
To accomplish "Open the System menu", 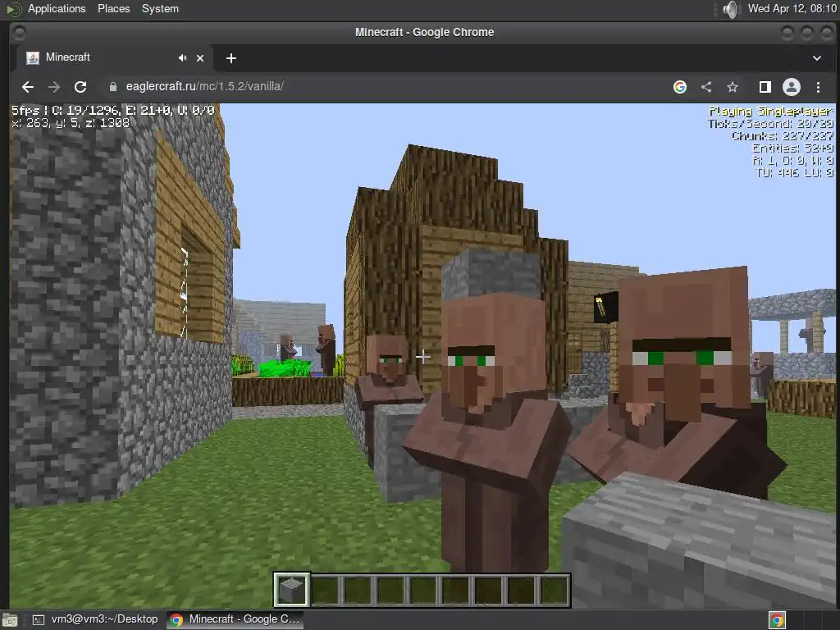I will click(x=160, y=8).
